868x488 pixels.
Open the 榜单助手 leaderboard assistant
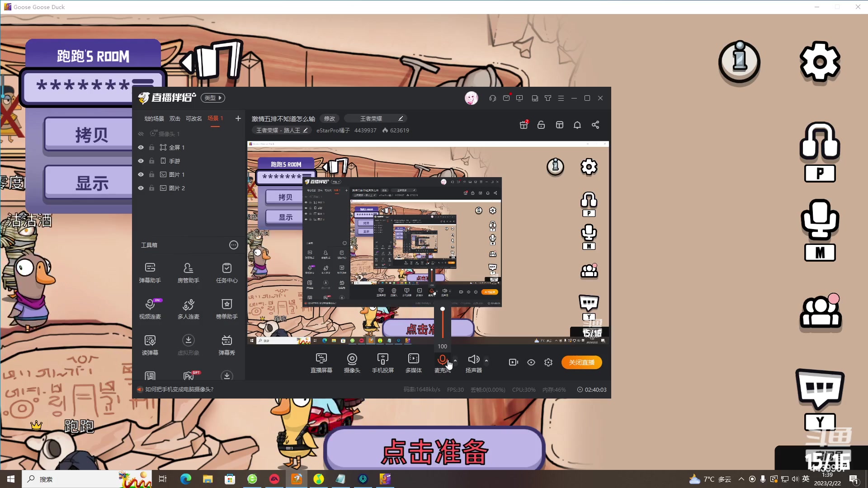click(226, 309)
